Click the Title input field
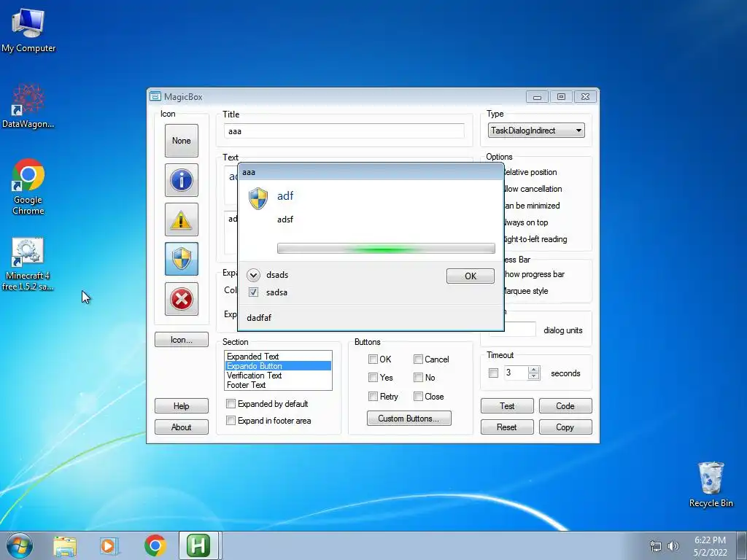Screen dimensions: 747x560 coord(344,131)
